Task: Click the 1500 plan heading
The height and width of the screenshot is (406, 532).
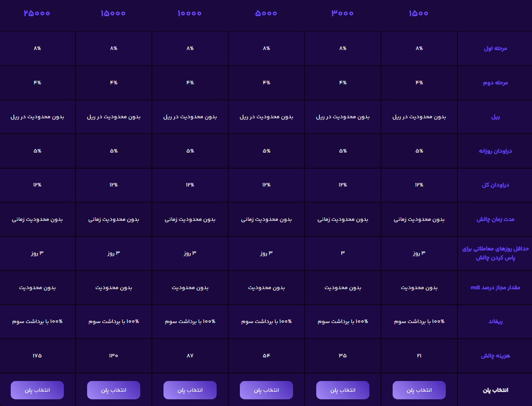Action: [x=419, y=13]
